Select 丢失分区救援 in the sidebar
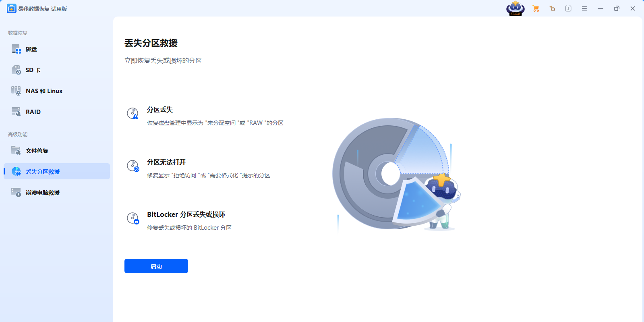The image size is (644, 322). (x=57, y=171)
